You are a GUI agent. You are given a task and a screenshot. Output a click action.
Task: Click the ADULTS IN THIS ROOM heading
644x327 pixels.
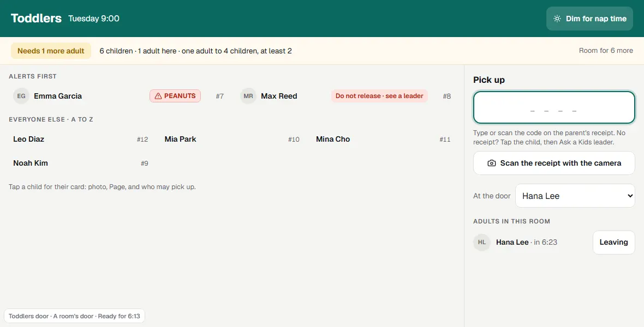[x=511, y=221]
